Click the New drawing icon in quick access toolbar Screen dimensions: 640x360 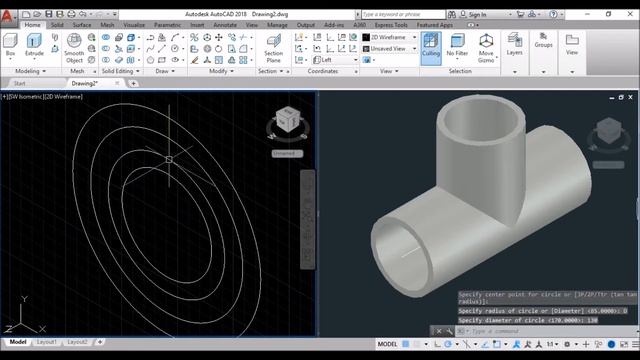pyautogui.click(x=26, y=14)
